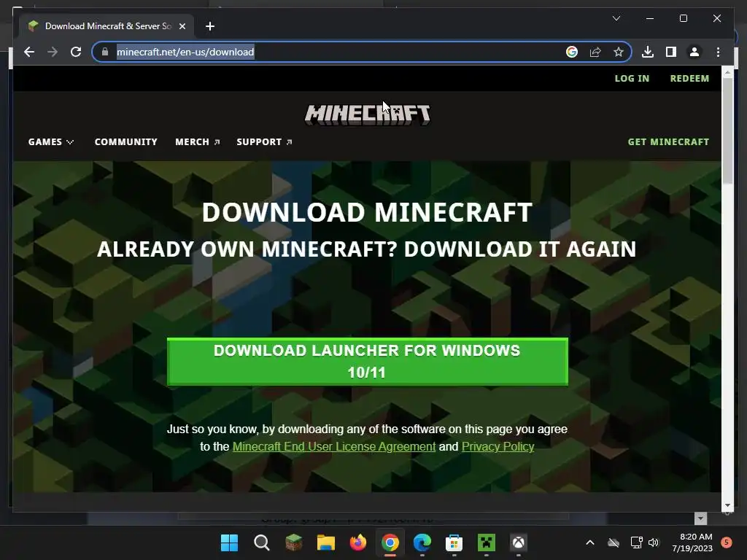Image resolution: width=747 pixels, height=560 pixels.
Task: Toggle the Chrome side panel icon
Action: click(671, 52)
